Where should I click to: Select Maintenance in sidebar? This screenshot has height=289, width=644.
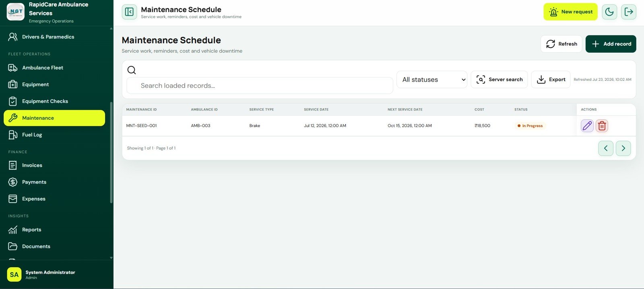coord(54,118)
